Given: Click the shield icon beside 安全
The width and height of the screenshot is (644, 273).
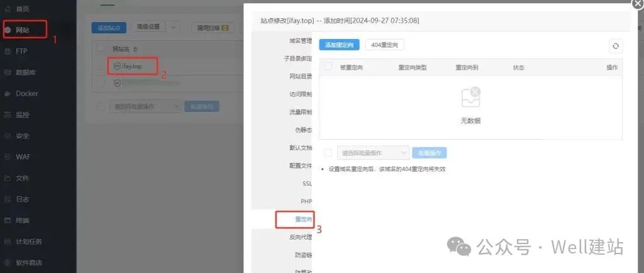Looking at the screenshot, I should (8, 136).
